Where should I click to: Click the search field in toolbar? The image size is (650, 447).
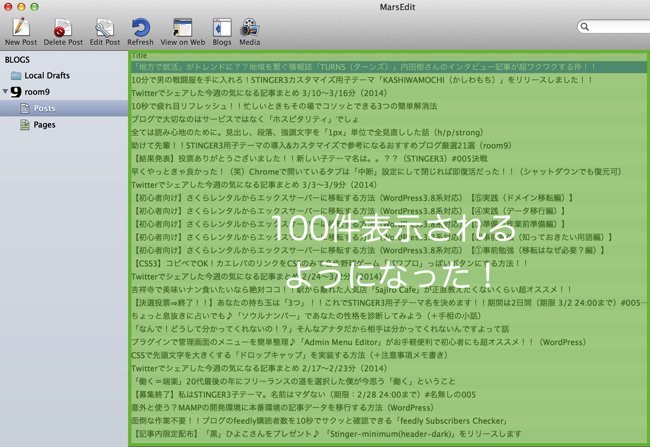pyautogui.click(x=614, y=27)
